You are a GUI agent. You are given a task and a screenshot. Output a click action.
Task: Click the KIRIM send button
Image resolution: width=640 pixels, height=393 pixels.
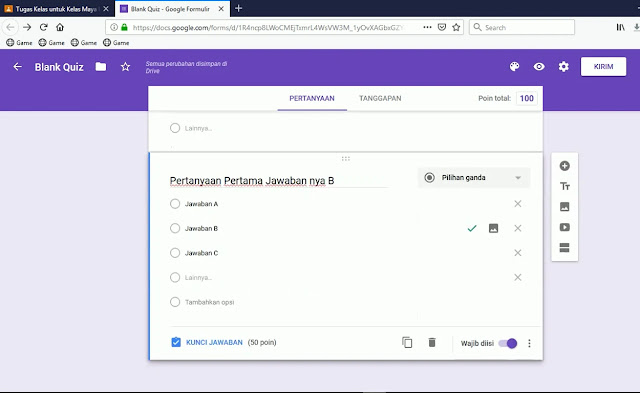pyautogui.click(x=603, y=67)
